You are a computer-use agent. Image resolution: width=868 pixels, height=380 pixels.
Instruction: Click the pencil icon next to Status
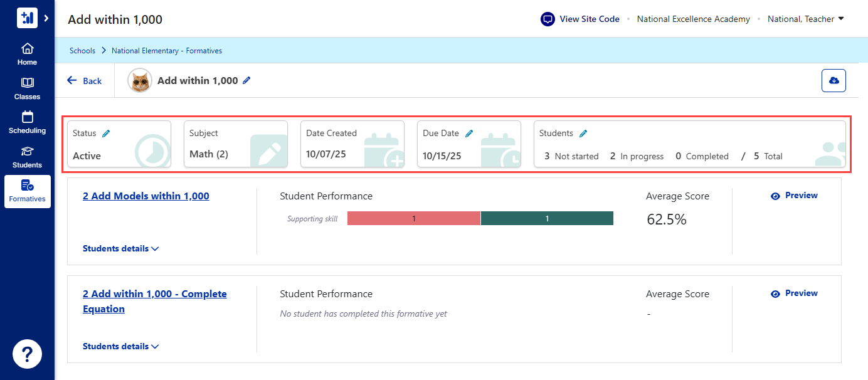pyautogui.click(x=106, y=133)
